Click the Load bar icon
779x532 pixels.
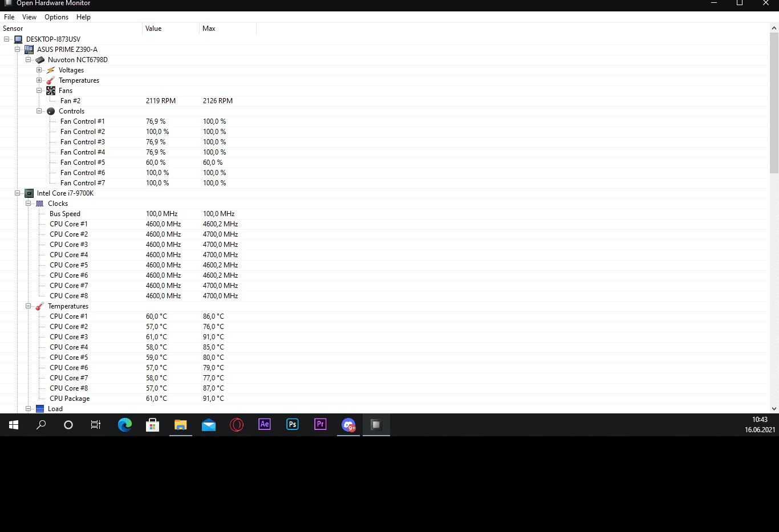[40, 409]
